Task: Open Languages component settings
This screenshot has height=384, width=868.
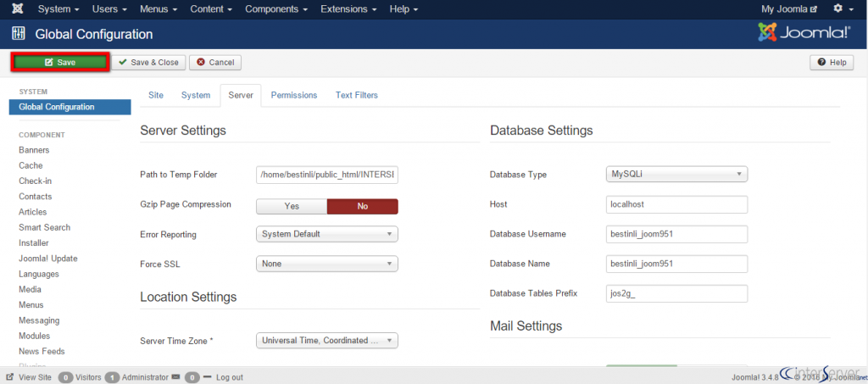Action: tap(39, 274)
